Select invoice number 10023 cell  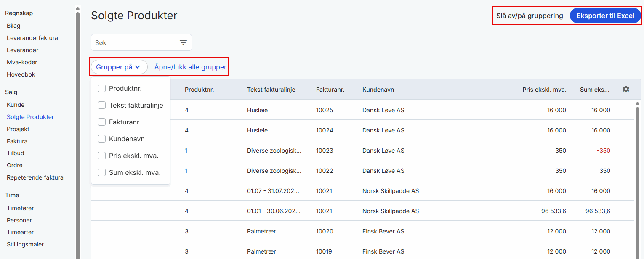(x=325, y=151)
